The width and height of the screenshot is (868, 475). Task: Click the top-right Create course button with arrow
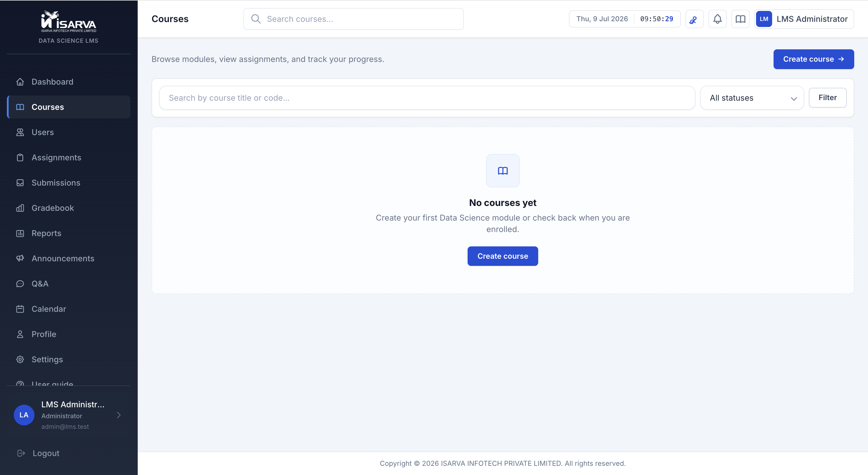(x=813, y=59)
